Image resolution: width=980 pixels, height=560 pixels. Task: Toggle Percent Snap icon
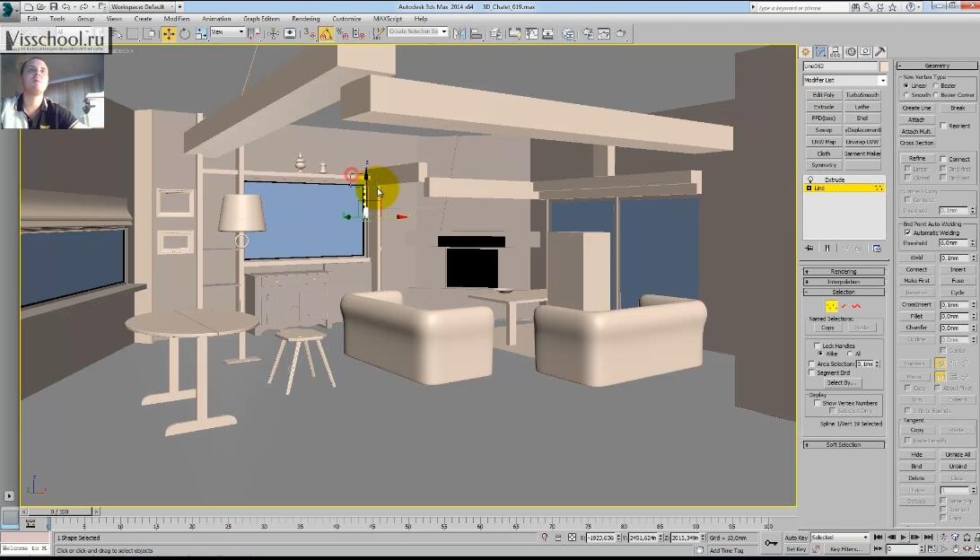pyautogui.click(x=342, y=34)
